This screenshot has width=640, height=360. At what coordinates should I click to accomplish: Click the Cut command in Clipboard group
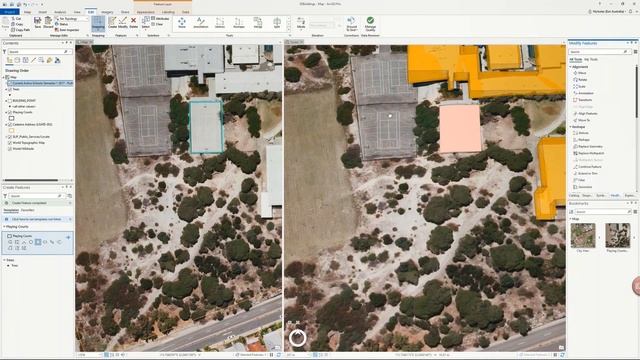pos(17,19)
